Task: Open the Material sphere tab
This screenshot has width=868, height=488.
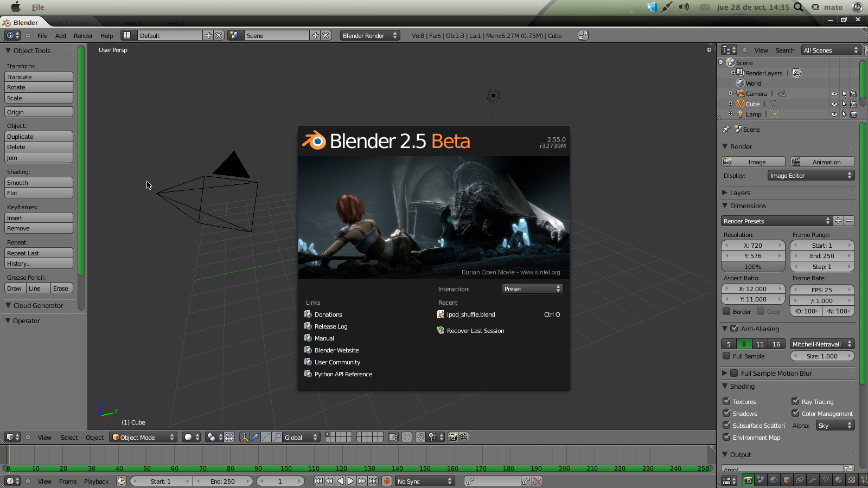Action: pos(839,480)
